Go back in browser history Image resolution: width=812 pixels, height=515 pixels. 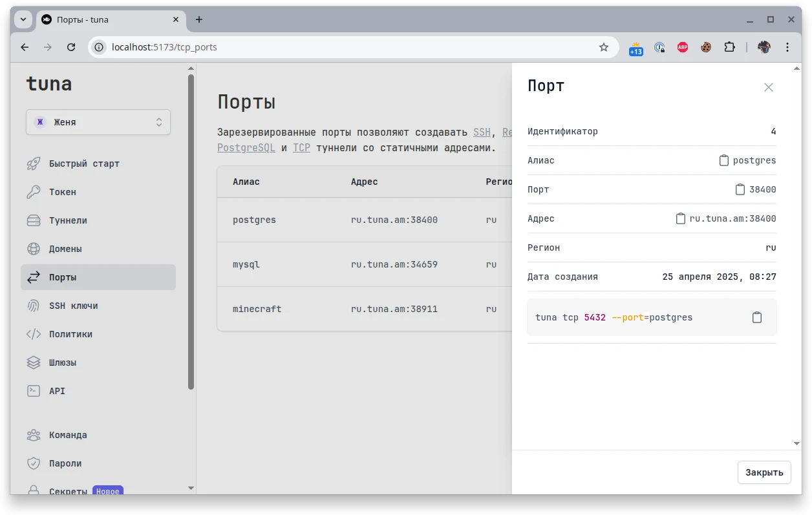pyautogui.click(x=25, y=47)
